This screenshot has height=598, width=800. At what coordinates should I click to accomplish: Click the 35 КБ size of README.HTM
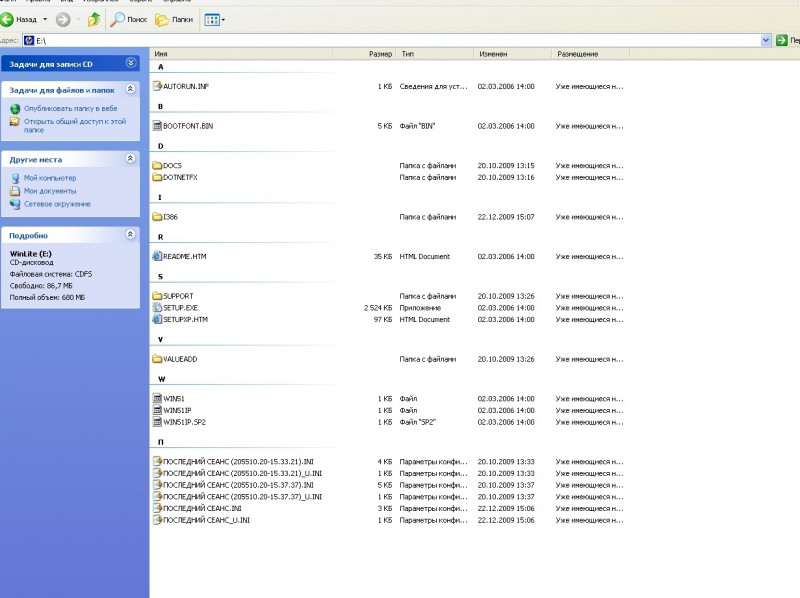point(383,257)
